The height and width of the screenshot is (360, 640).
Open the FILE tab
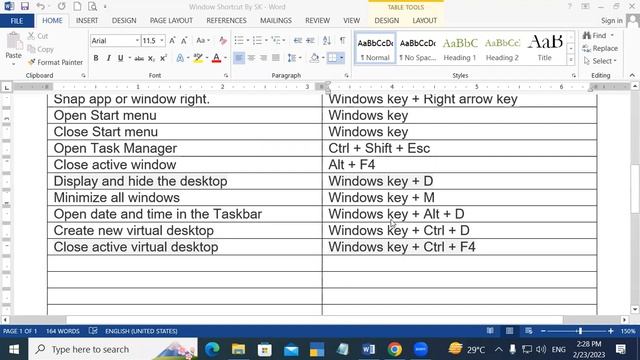click(x=17, y=20)
